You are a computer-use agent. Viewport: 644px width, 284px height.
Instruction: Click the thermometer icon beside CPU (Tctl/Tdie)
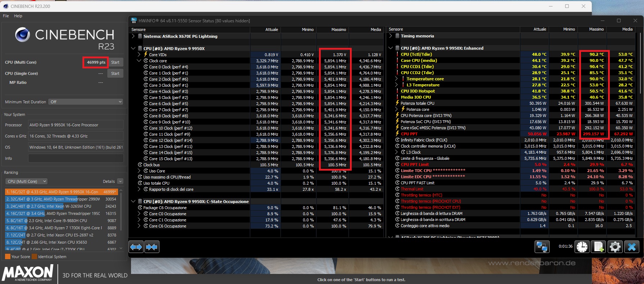397,54
